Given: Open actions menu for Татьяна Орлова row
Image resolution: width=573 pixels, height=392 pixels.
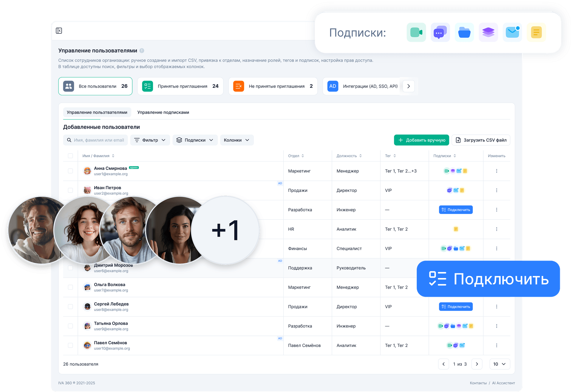Looking at the screenshot, I should tap(497, 326).
